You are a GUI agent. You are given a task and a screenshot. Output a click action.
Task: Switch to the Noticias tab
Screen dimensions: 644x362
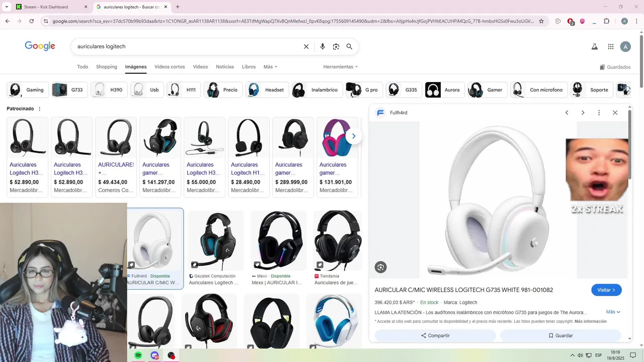pyautogui.click(x=225, y=67)
